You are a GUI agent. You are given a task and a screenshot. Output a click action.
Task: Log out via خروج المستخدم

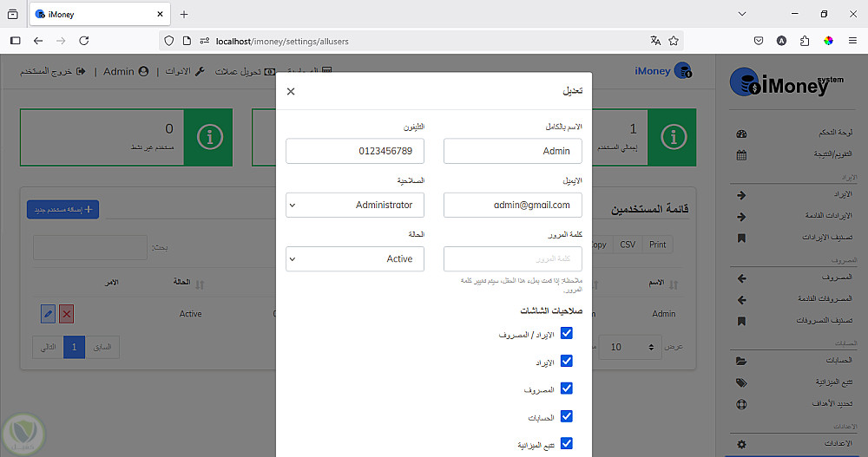pyautogui.click(x=53, y=71)
